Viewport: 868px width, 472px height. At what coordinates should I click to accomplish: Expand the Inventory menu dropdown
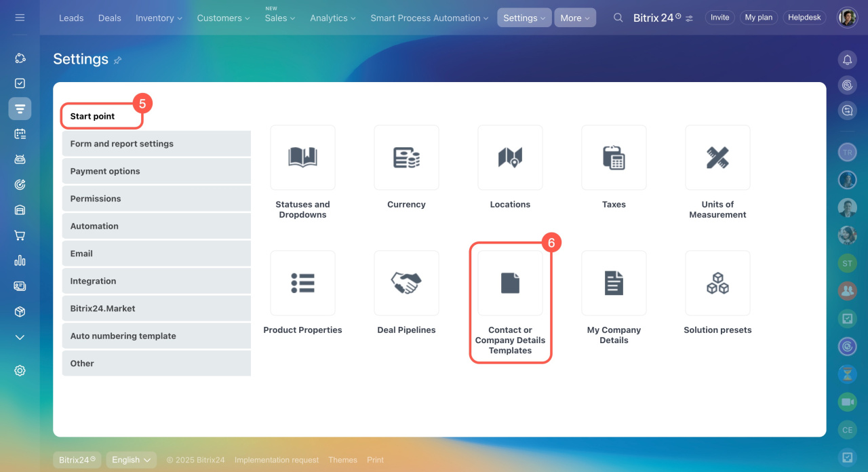(x=159, y=18)
